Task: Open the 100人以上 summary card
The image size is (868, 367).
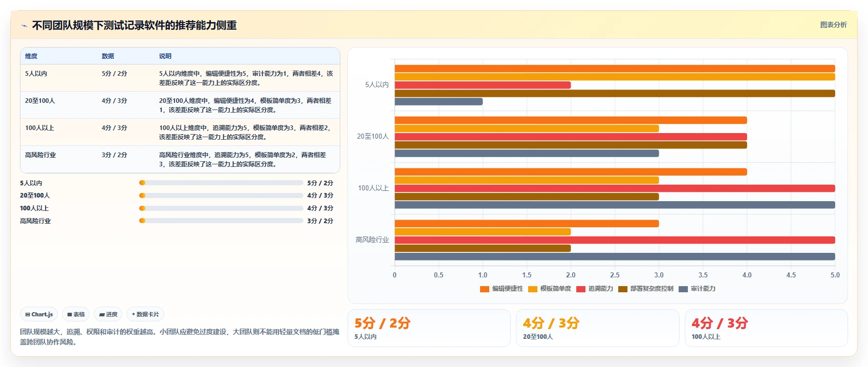Action: click(766, 328)
